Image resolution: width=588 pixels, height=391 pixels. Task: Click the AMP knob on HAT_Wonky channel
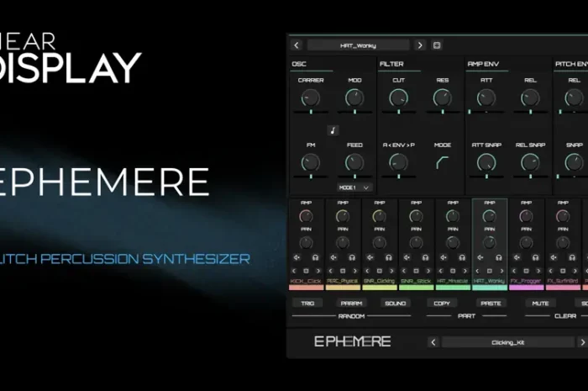(490, 216)
